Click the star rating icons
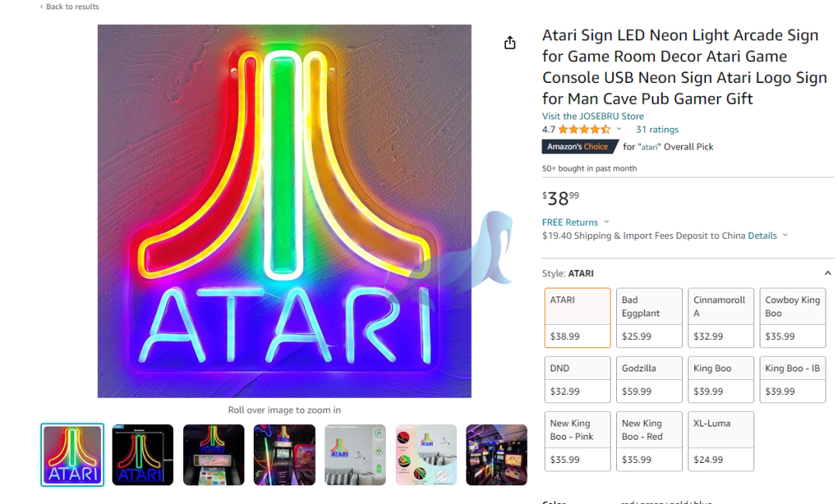The height and width of the screenshot is (504, 838). tap(584, 129)
